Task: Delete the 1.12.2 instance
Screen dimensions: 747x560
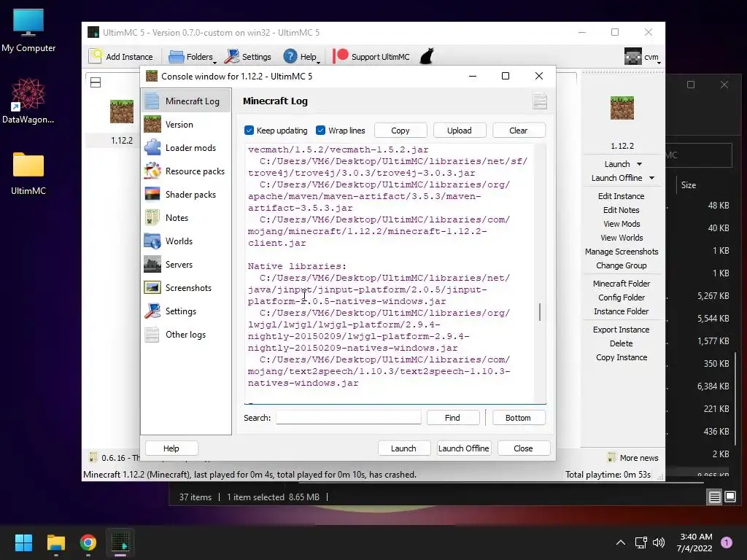Action: pyautogui.click(x=622, y=343)
